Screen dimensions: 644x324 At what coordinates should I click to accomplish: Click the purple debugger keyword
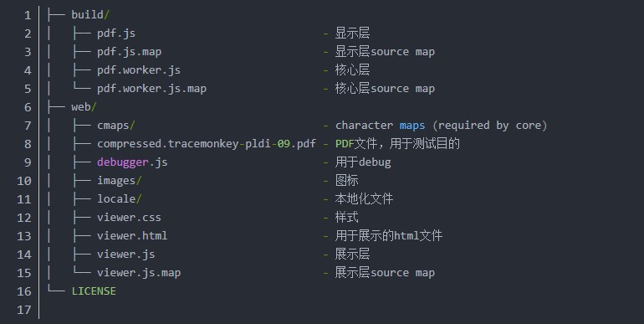click(x=123, y=162)
